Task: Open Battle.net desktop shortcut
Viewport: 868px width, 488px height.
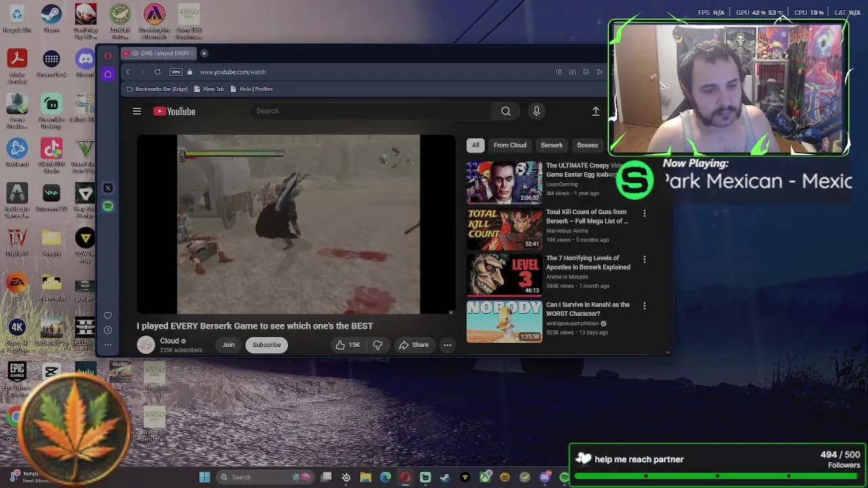Action: (17, 152)
